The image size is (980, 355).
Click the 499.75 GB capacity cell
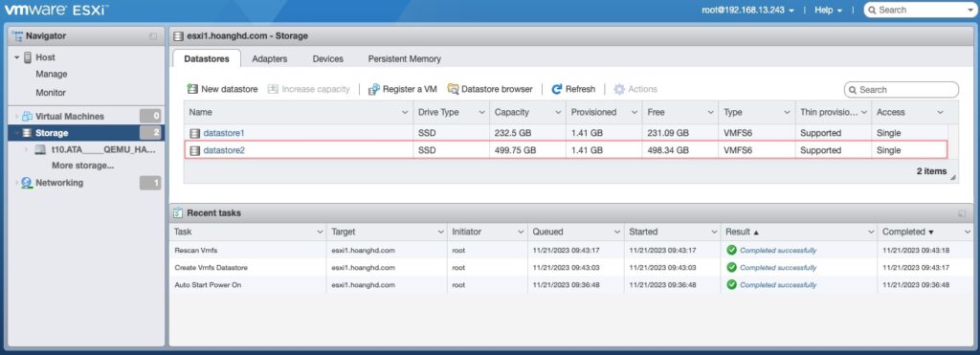(527, 150)
